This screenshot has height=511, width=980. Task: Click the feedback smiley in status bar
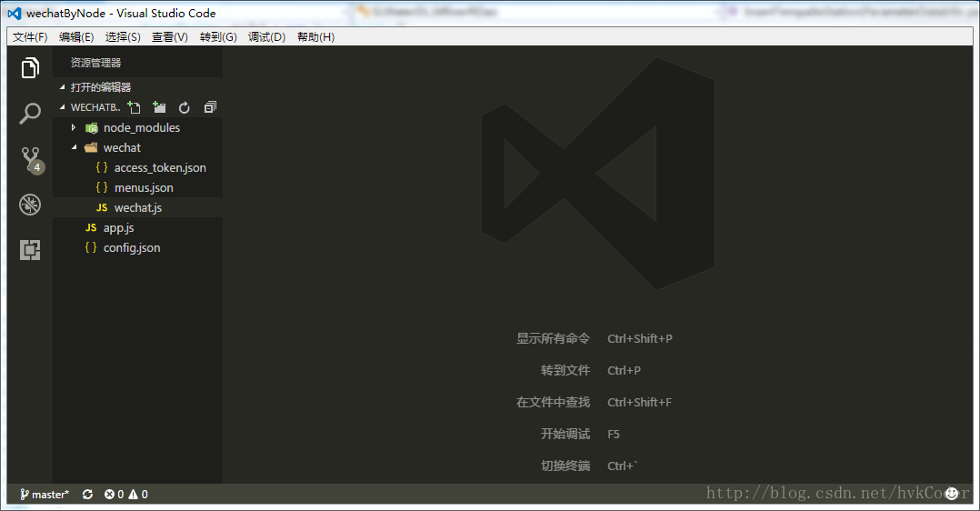pos(952,494)
